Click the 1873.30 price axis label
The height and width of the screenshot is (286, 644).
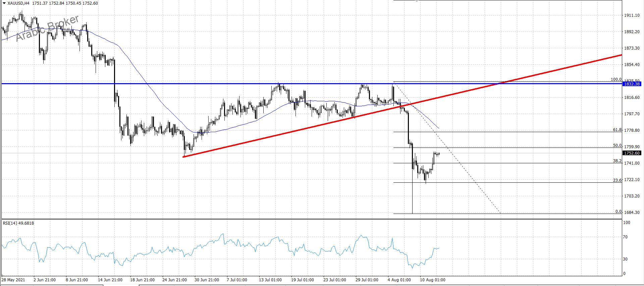click(x=632, y=48)
